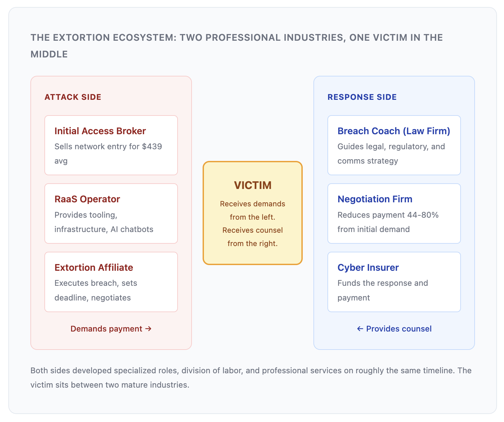Click the RESPONSE SIDE section label
Screen dimensions: 504x422
tap(362, 97)
